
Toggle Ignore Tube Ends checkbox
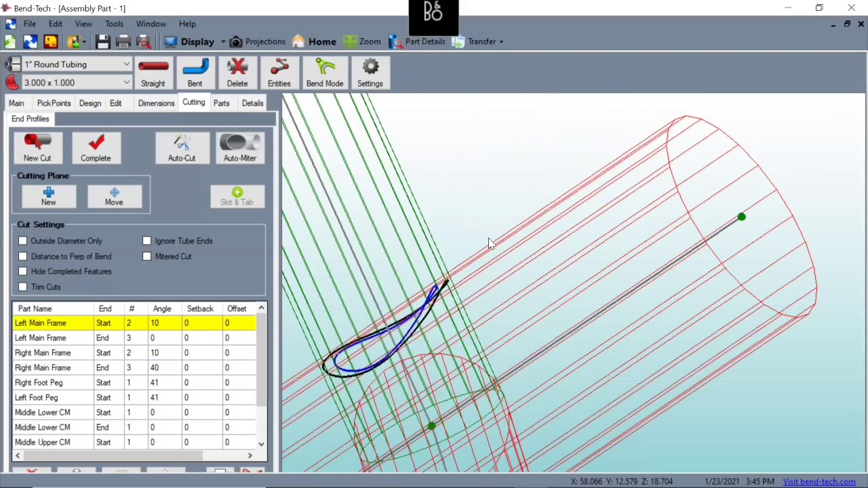pyautogui.click(x=147, y=241)
